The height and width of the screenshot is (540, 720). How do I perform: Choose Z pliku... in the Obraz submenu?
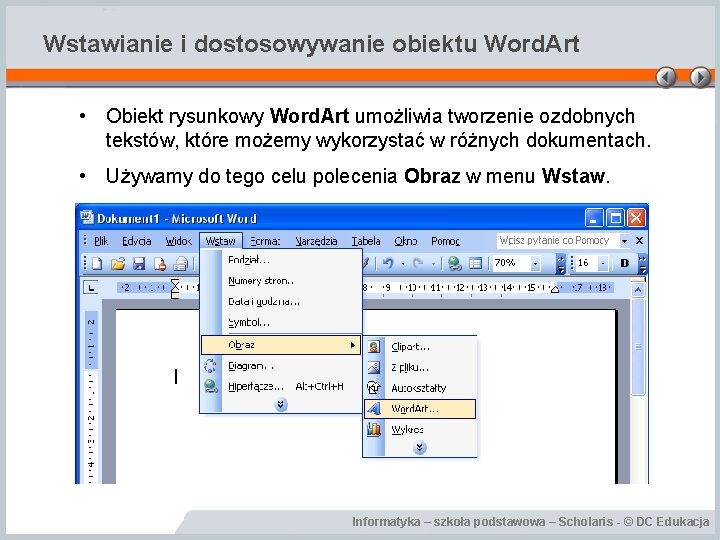(x=420, y=367)
